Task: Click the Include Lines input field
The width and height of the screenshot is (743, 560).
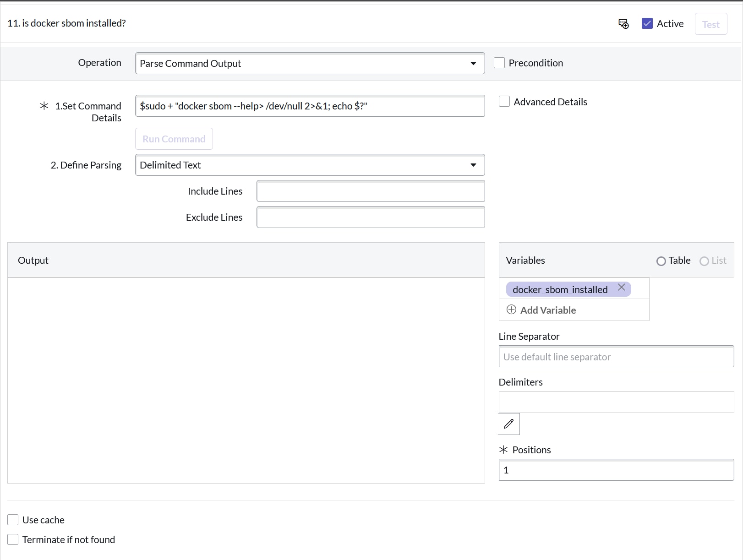Action: [x=370, y=191]
